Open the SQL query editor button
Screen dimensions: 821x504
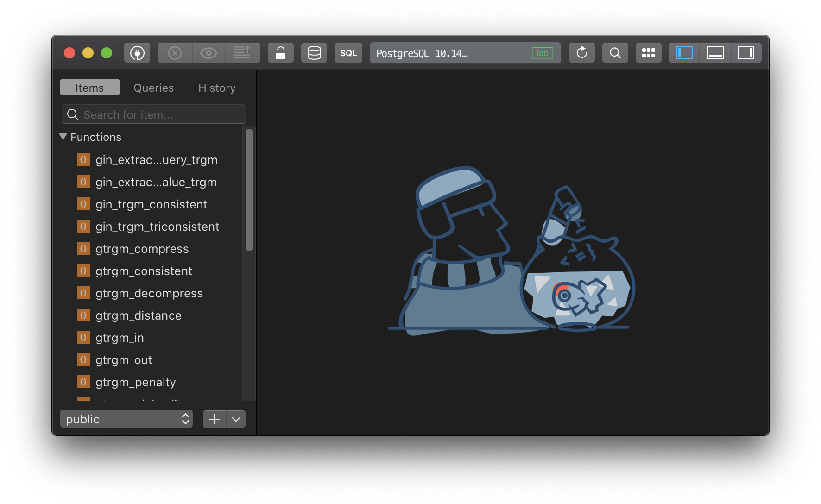pyautogui.click(x=348, y=53)
